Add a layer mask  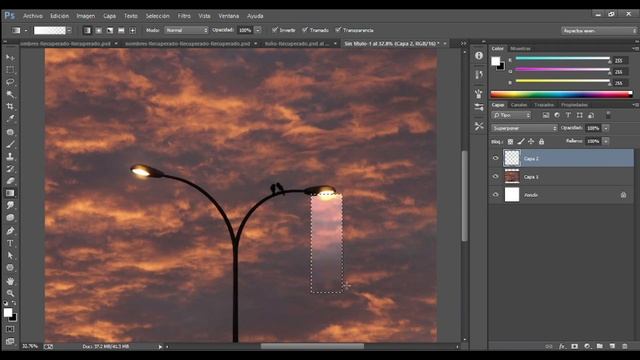(575, 346)
